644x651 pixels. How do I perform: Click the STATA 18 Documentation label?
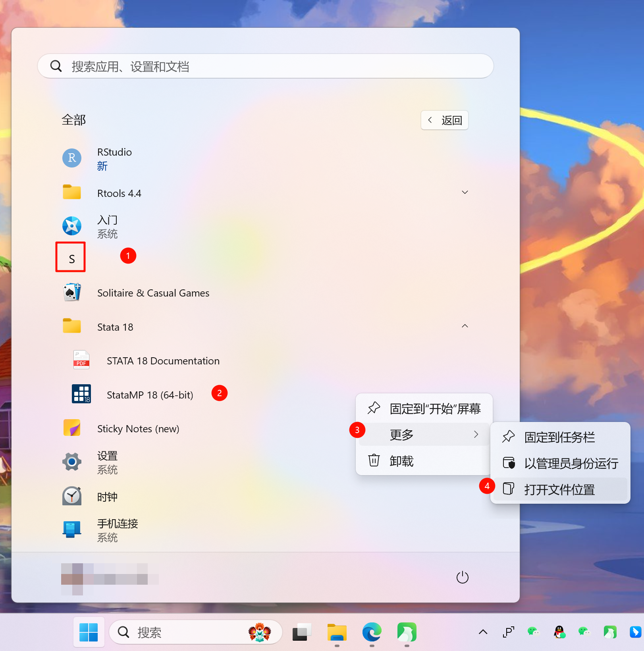pos(163,361)
